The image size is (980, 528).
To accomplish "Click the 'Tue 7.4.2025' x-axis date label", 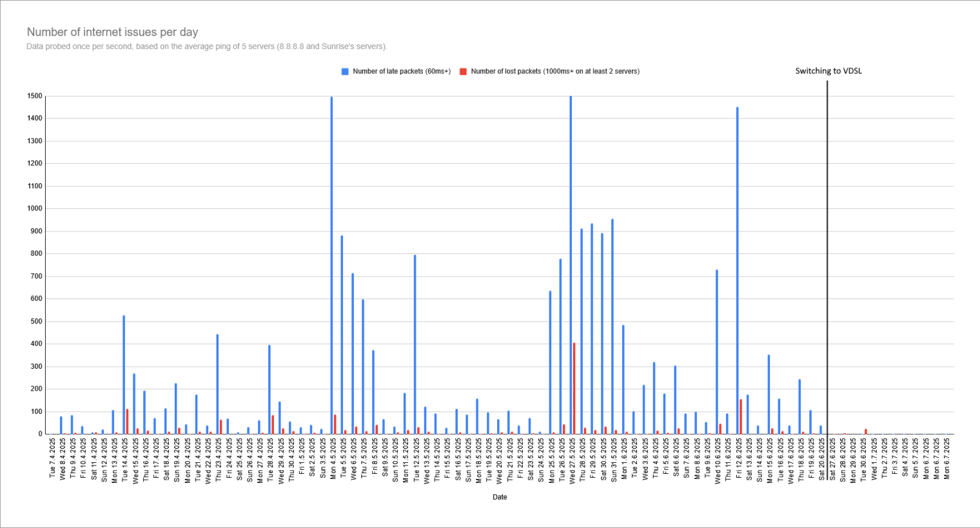I will 53,458.
